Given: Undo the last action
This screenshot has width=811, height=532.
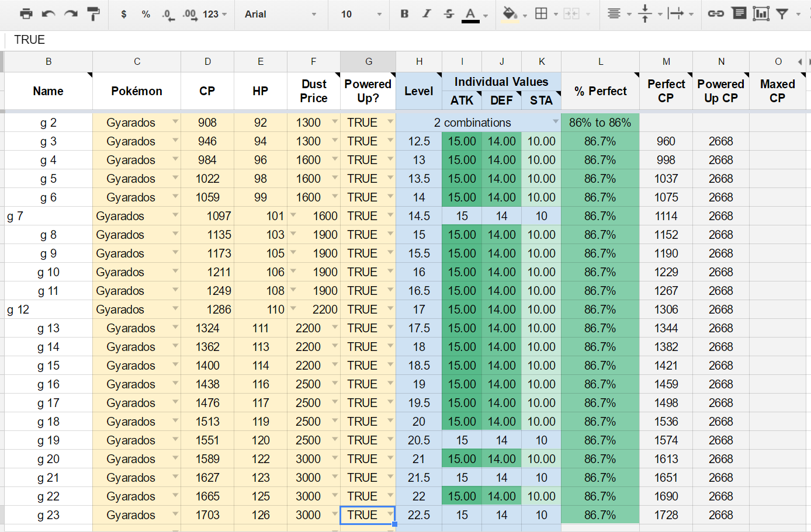Looking at the screenshot, I should [x=48, y=14].
